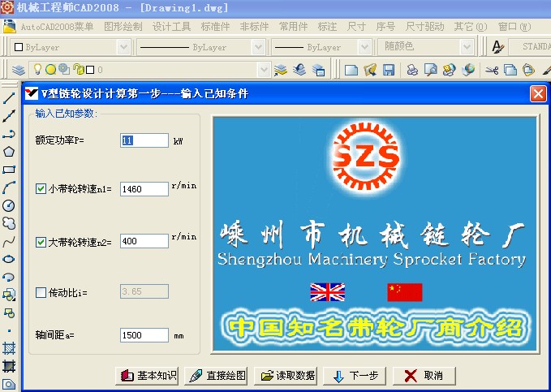Viewport: 551px width, 392px height.
Task: Click the Text Style icon
Action: pos(497,47)
